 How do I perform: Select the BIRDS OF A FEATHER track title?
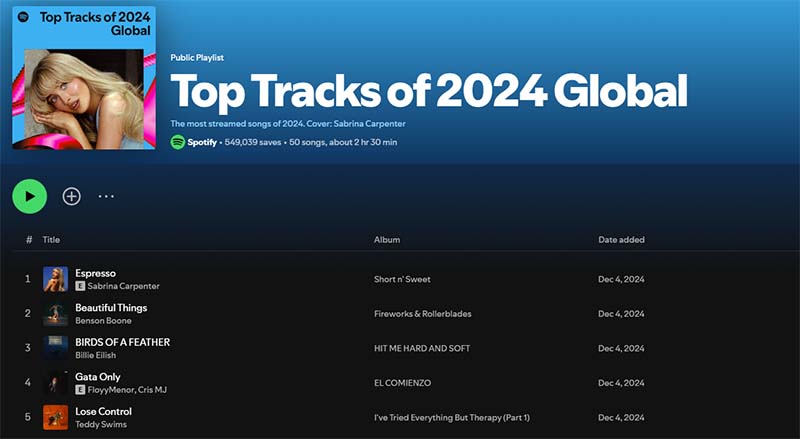coord(122,342)
